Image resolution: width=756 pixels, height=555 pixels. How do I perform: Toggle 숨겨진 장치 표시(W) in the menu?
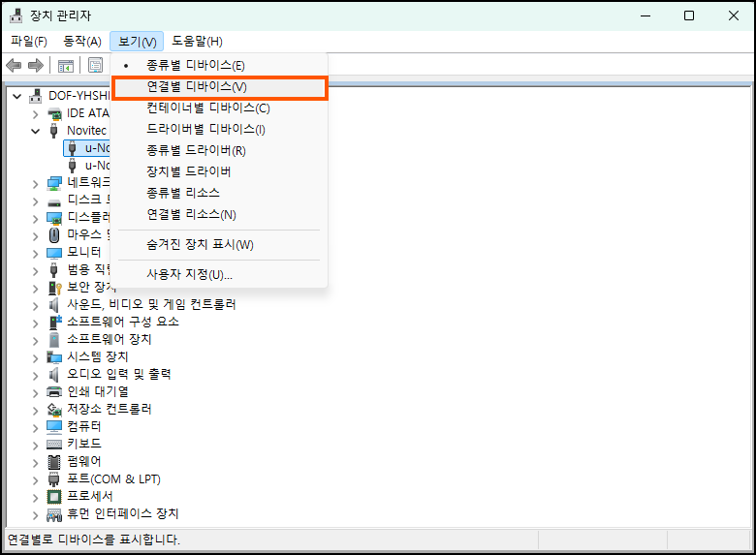[x=200, y=245]
